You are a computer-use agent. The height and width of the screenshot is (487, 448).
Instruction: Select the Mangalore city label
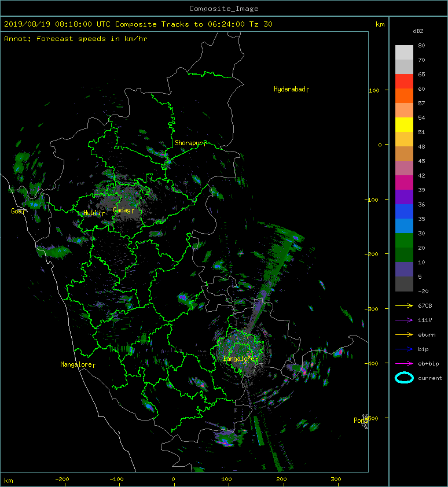coord(76,364)
